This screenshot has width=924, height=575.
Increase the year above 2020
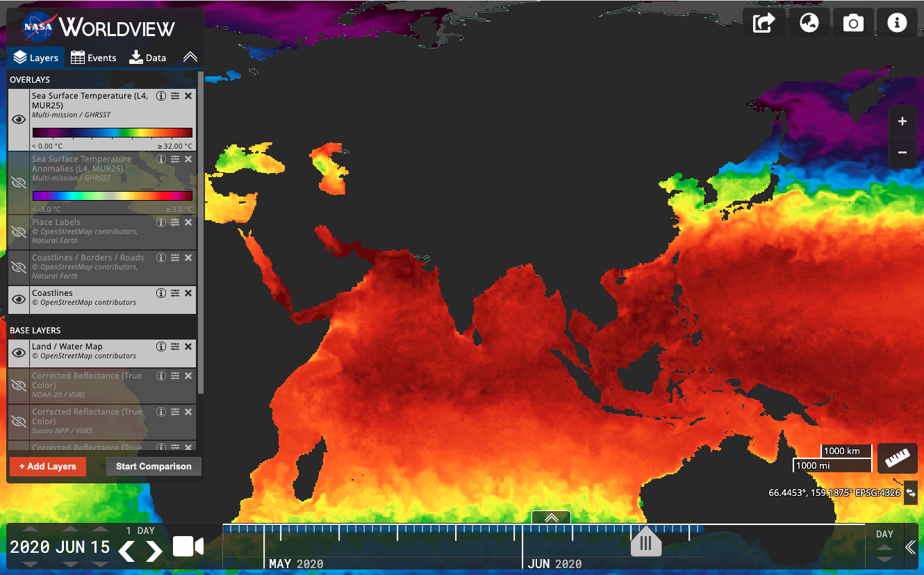pyautogui.click(x=30, y=530)
